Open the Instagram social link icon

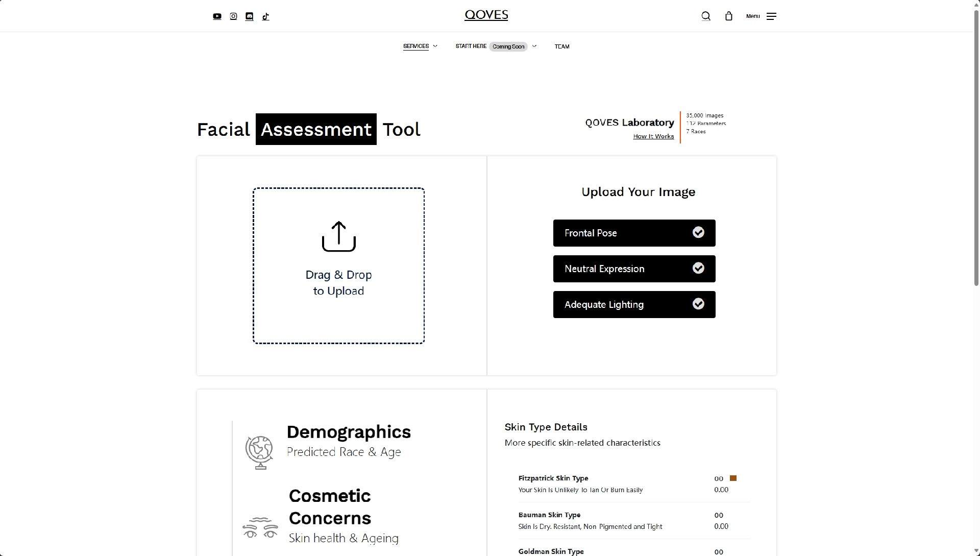(233, 16)
